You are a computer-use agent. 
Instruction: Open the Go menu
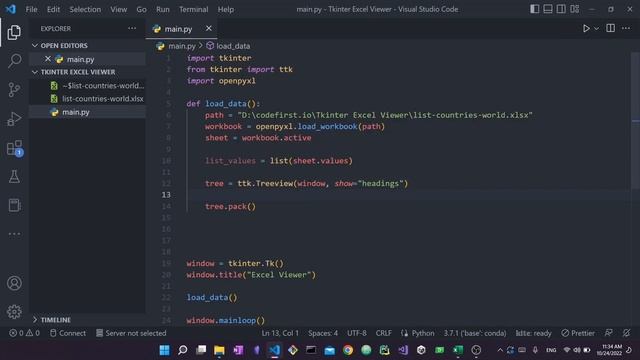[141, 9]
